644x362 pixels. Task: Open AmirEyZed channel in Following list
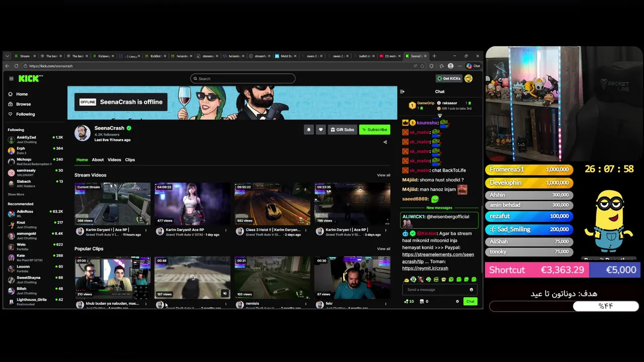click(35, 139)
